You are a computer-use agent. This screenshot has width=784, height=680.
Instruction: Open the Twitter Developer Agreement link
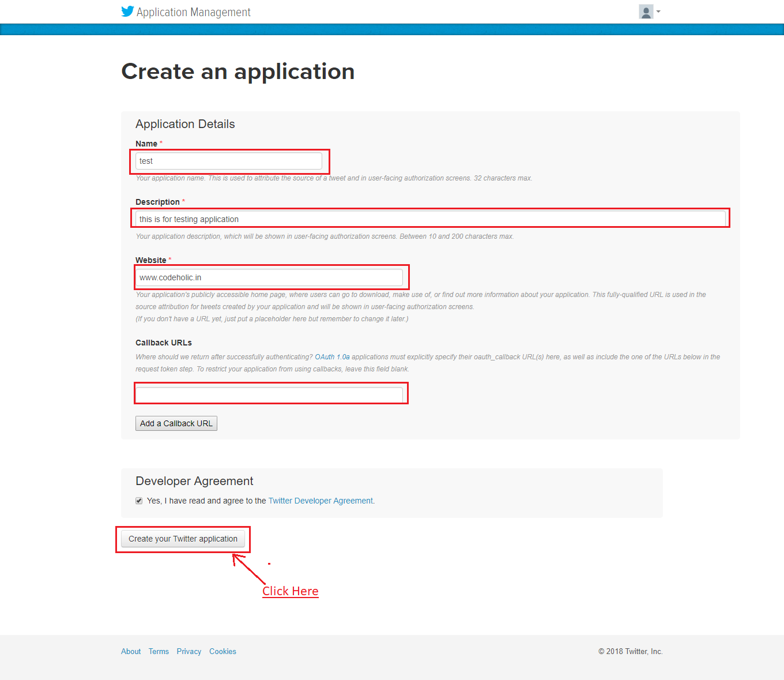[321, 501]
